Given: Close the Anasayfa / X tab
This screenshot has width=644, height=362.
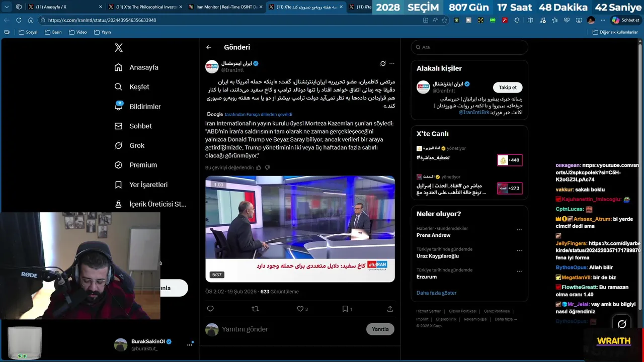Looking at the screenshot, I should 101,7.
